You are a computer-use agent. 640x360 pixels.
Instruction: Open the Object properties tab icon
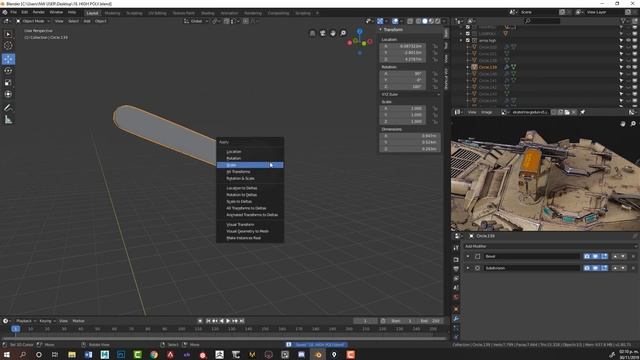point(456,309)
